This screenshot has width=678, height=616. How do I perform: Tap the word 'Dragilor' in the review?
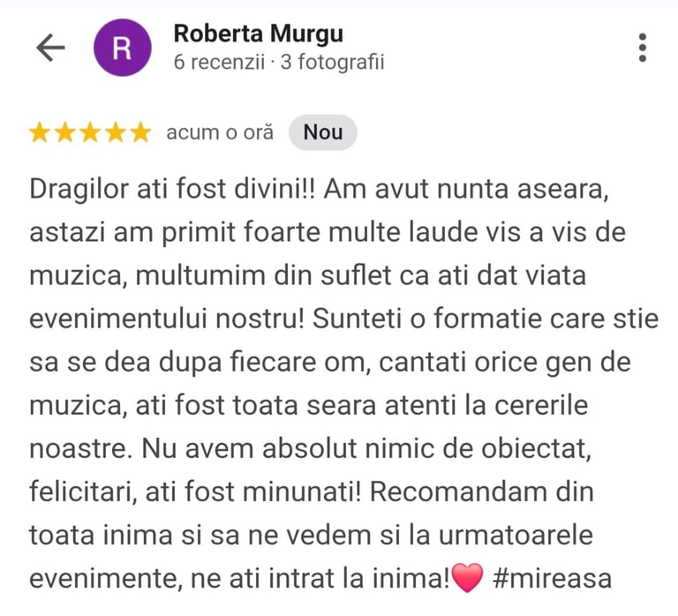coord(79,190)
